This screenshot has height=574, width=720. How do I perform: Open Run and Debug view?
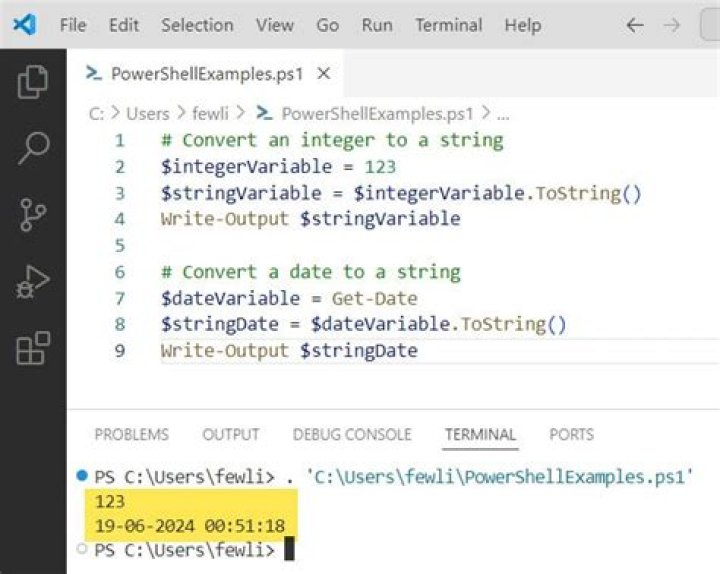point(33,283)
